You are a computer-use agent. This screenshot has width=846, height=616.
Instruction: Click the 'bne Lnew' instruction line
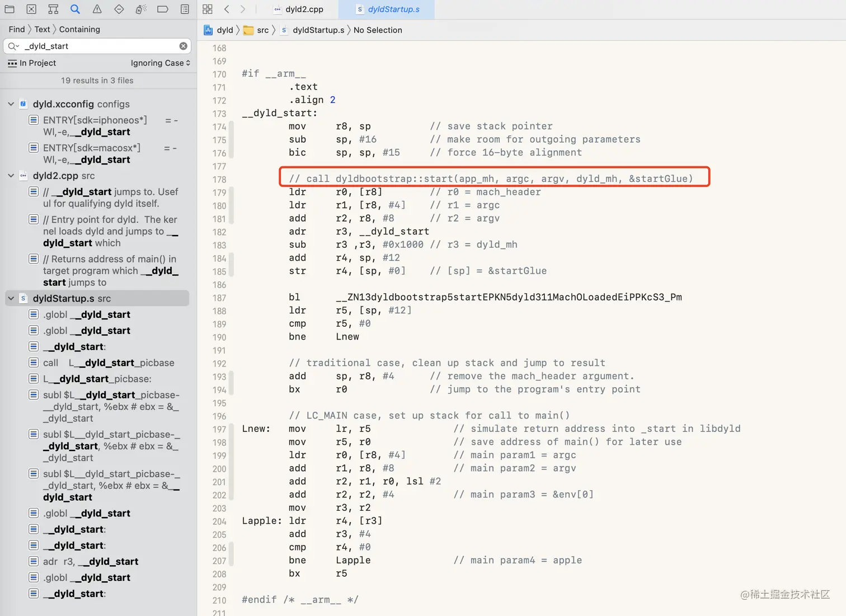click(324, 337)
